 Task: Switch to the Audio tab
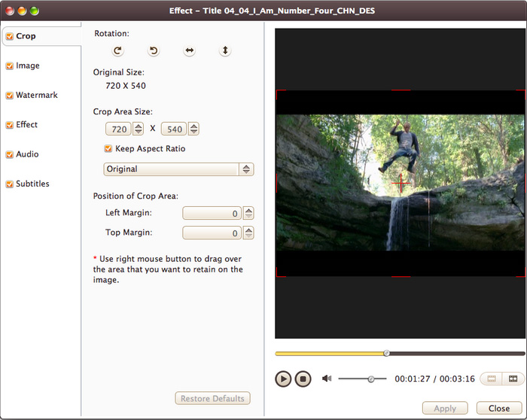point(27,154)
